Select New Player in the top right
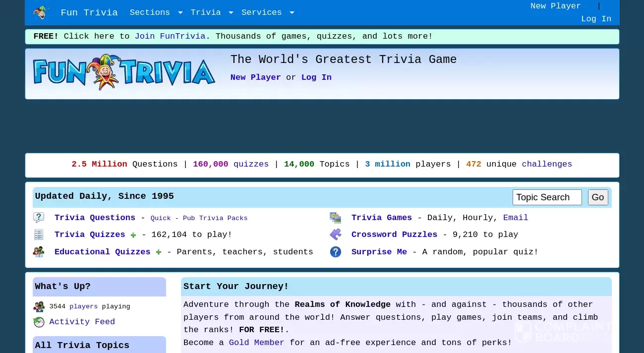Screen dimensions: 644x353 [x=556, y=6]
